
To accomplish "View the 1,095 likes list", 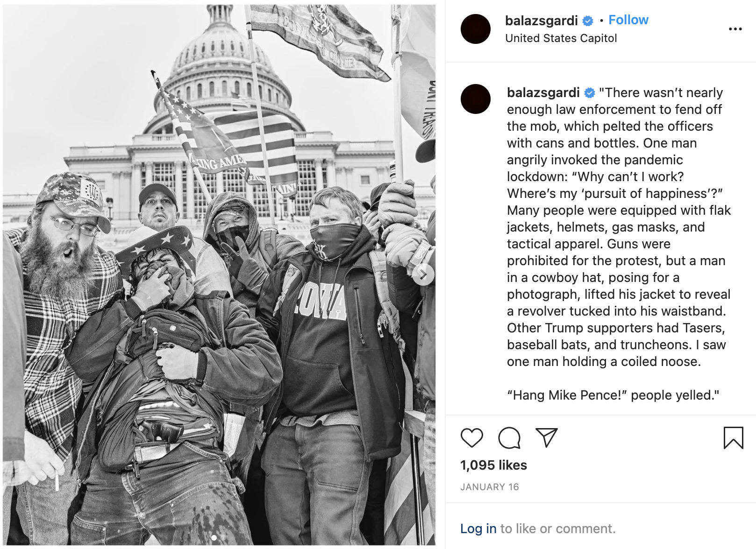I will tap(493, 465).
